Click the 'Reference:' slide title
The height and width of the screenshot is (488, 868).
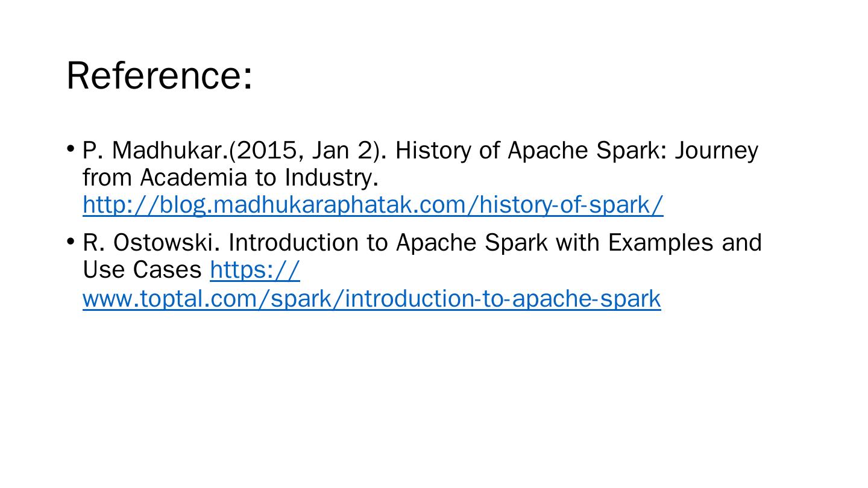[x=159, y=76]
